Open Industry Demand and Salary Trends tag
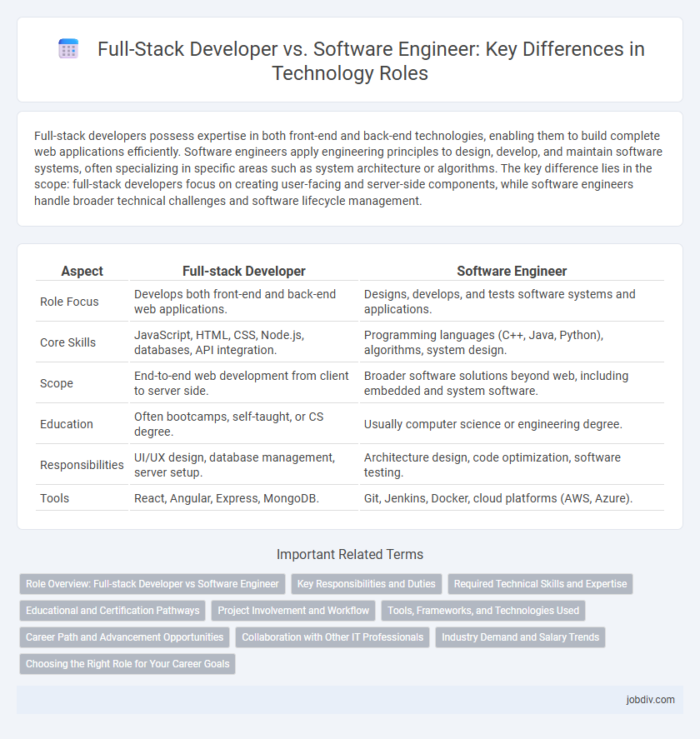The height and width of the screenshot is (739, 700). pyautogui.click(x=520, y=637)
